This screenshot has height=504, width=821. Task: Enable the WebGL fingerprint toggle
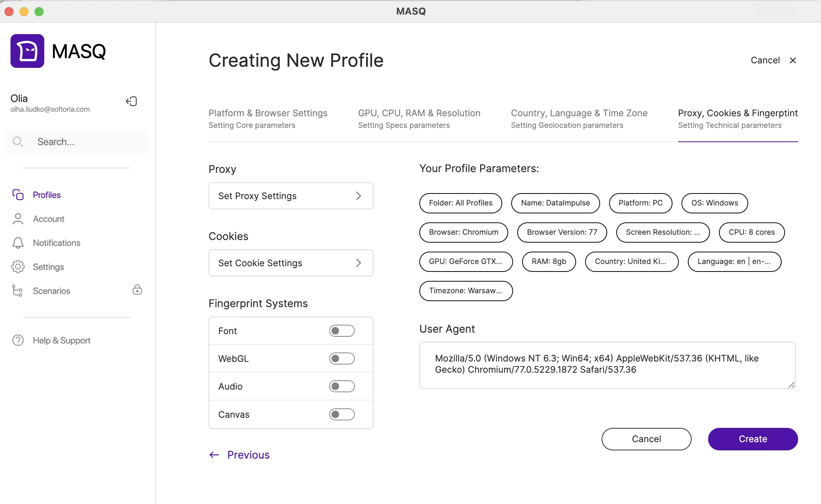(342, 358)
